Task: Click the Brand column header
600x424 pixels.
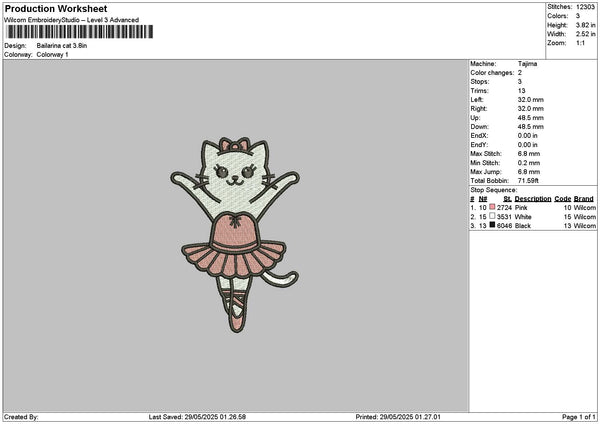Action: tap(584, 199)
